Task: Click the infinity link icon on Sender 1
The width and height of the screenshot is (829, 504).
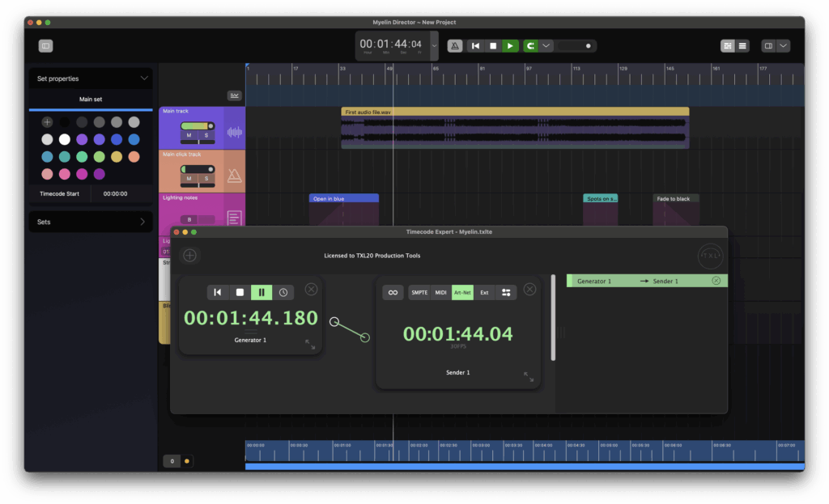Action: pyautogui.click(x=393, y=292)
